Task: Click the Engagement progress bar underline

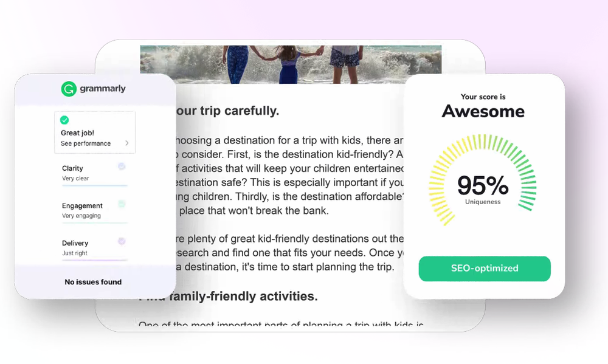Action: pos(94,222)
